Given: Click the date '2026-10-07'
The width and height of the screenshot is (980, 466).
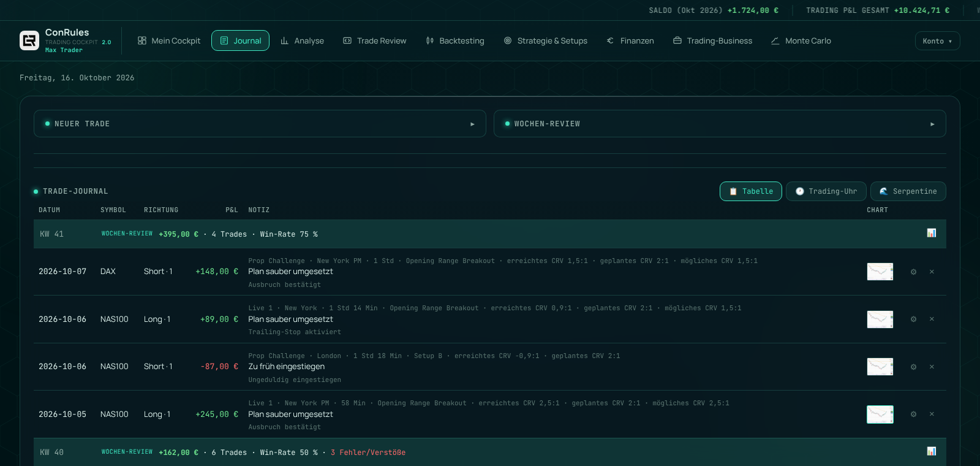Looking at the screenshot, I should pos(62,272).
